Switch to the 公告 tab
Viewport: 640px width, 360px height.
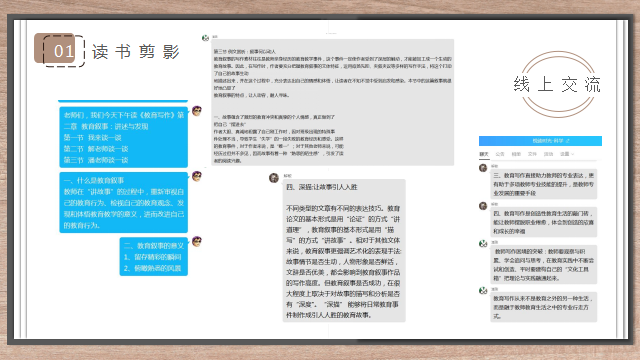500,154
